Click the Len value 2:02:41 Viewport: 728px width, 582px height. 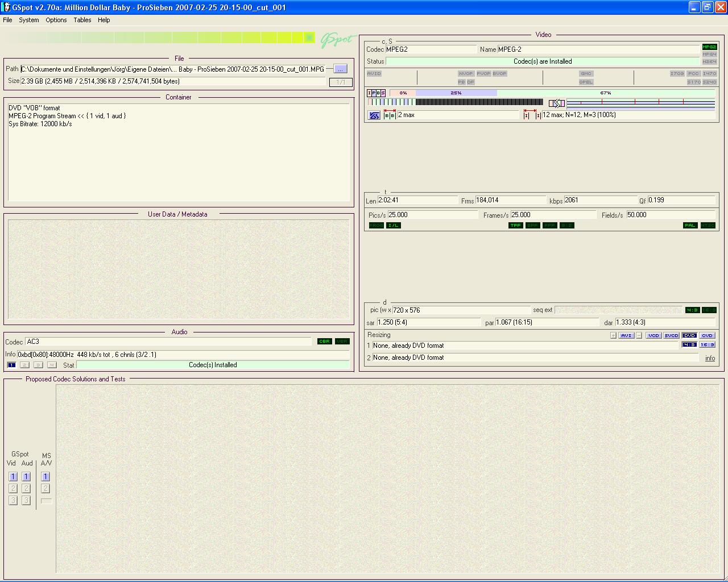pyautogui.click(x=417, y=200)
